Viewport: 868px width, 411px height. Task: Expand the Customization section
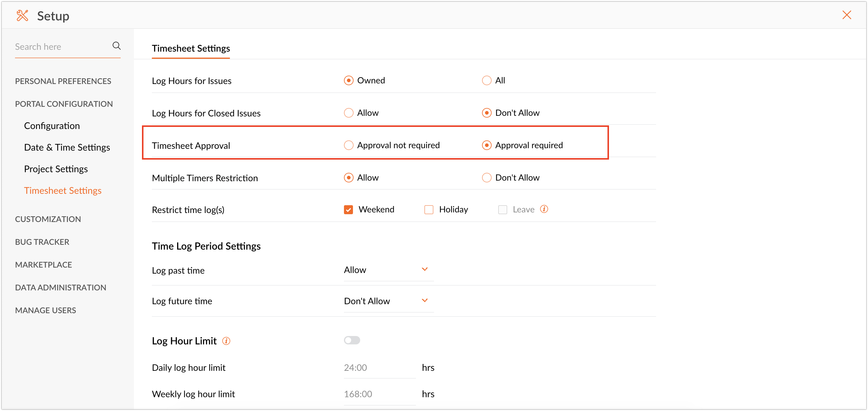48,219
